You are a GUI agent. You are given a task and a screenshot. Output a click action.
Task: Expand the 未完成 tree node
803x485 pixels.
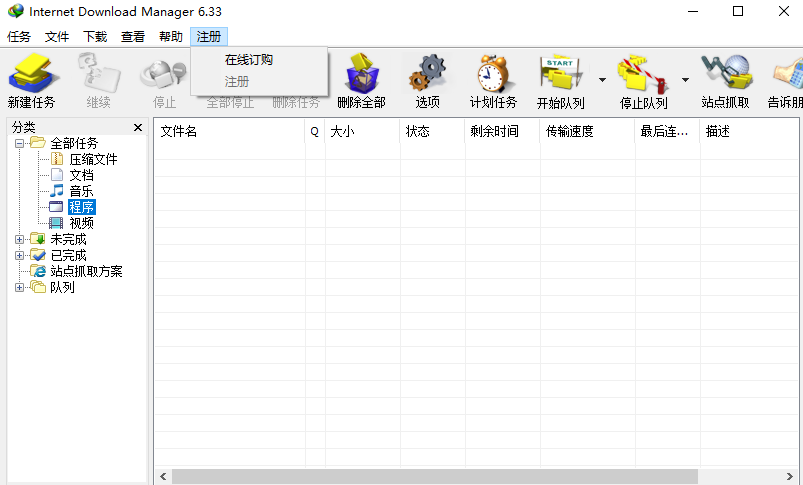coord(19,239)
